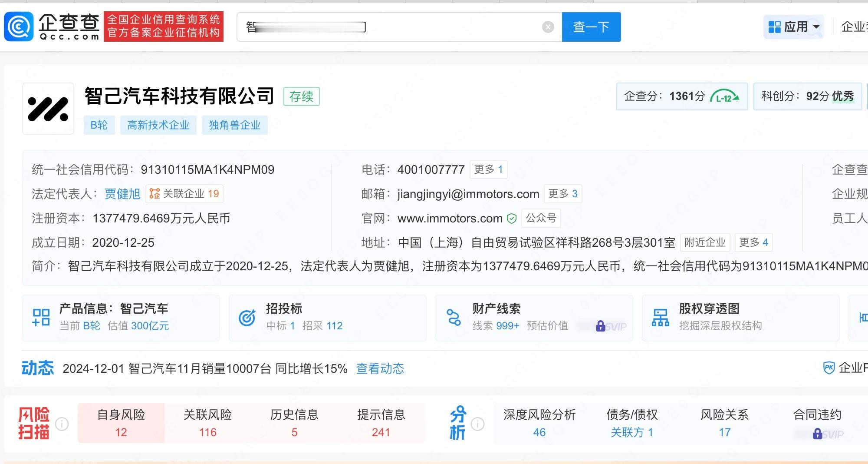Click the email jiangjingyi@immotors.com
This screenshot has width=868, height=464.
tap(468, 194)
